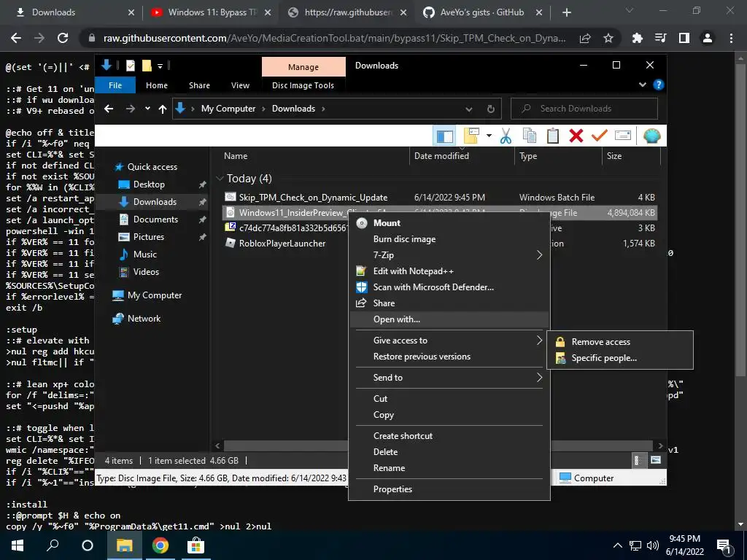Click Explorer's Back arrow
The height and width of the screenshot is (560, 747).
(109, 109)
